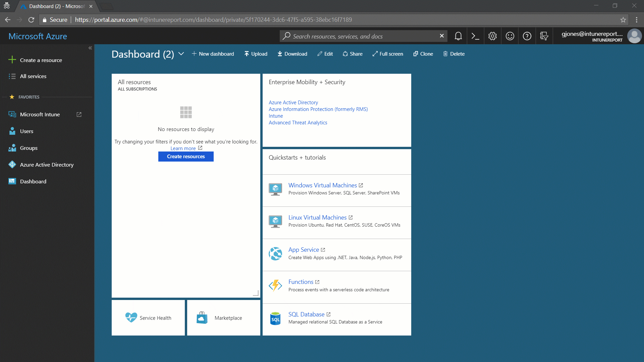The height and width of the screenshot is (362, 644).
Task: Reload the page in the browser
Action: [31, 20]
